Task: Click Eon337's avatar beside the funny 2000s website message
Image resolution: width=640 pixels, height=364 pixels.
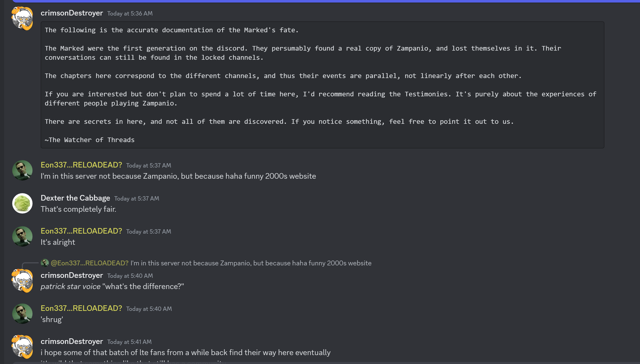Action: [22, 170]
